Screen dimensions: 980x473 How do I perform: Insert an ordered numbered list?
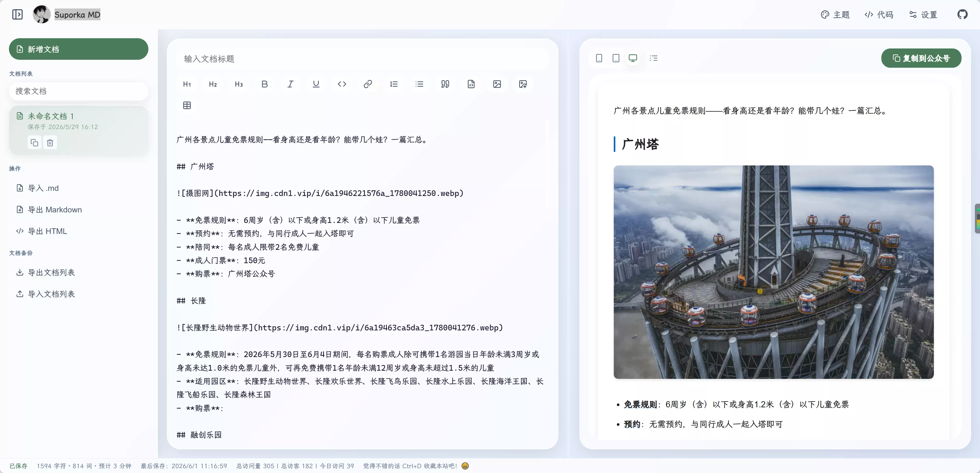394,84
